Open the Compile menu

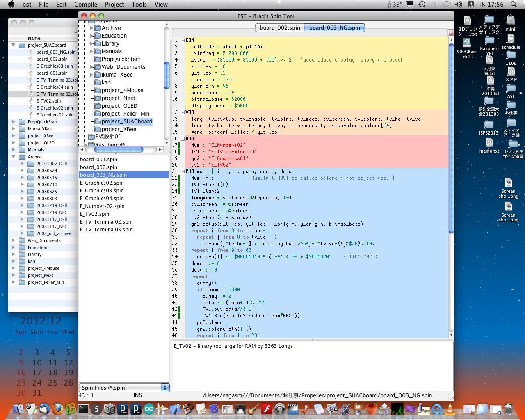coord(86,5)
